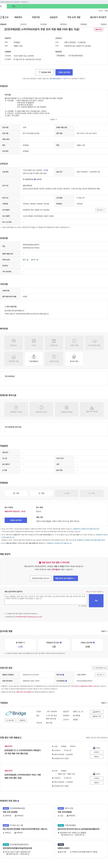This screenshot has width=108, height=868.
Task: Click info icon beside 고용24 입사지원 count
Action: [x=94, y=643]
